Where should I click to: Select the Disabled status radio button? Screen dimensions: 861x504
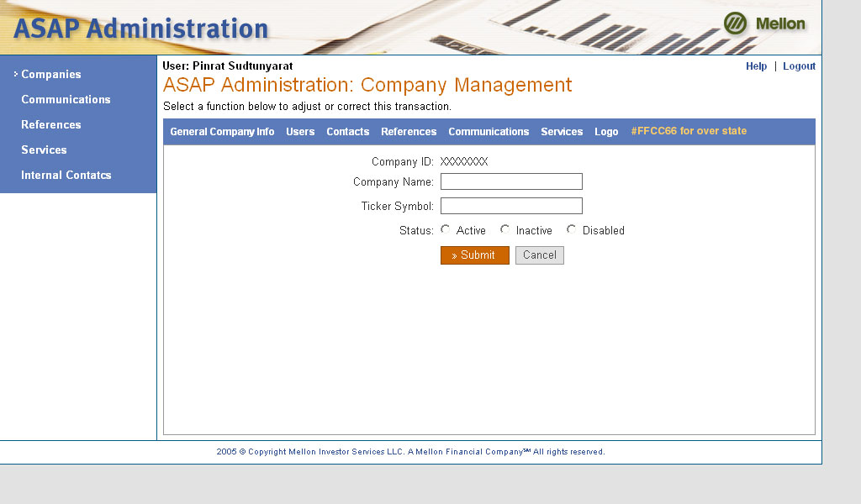pos(571,229)
